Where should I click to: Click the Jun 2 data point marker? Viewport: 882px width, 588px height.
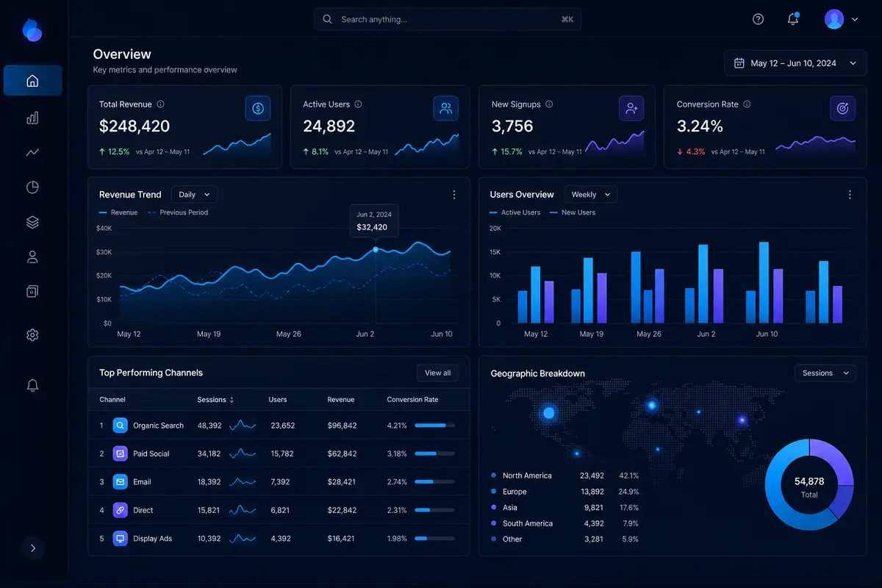click(x=376, y=250)
